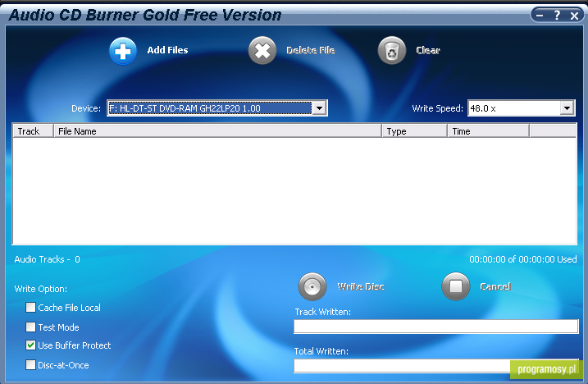Enable the Cache File Local checkbox
This screenshot has width=588, height=384.
point(30,308)
